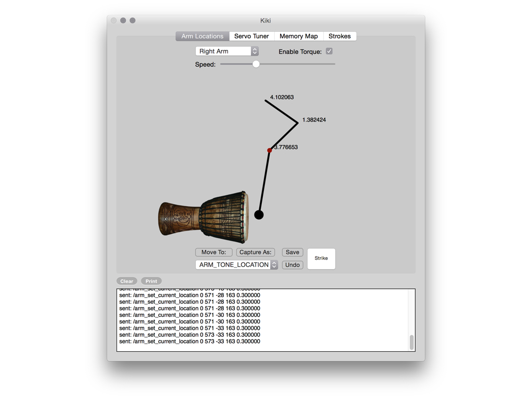Save the arm location
The width and height of the screenshot is (532, 399).
(x=292, y=252)
